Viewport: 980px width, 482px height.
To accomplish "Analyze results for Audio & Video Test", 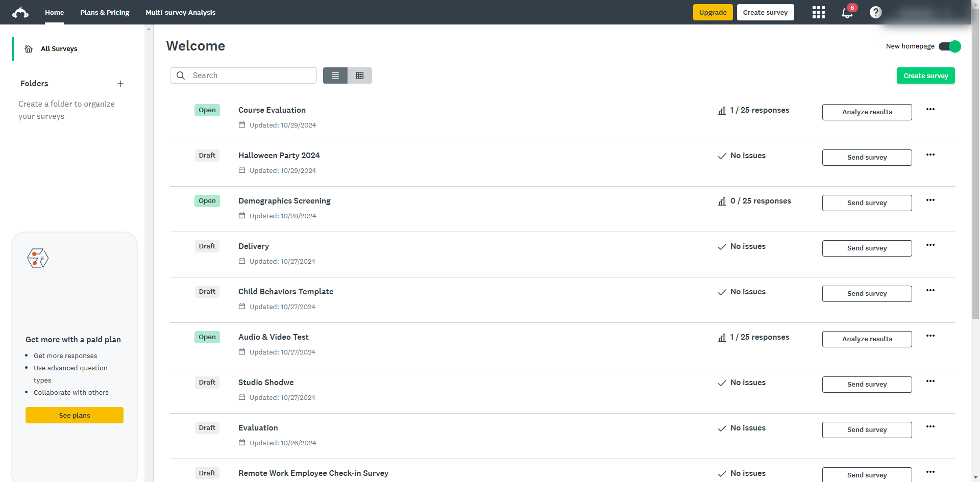I will (867, 339).
